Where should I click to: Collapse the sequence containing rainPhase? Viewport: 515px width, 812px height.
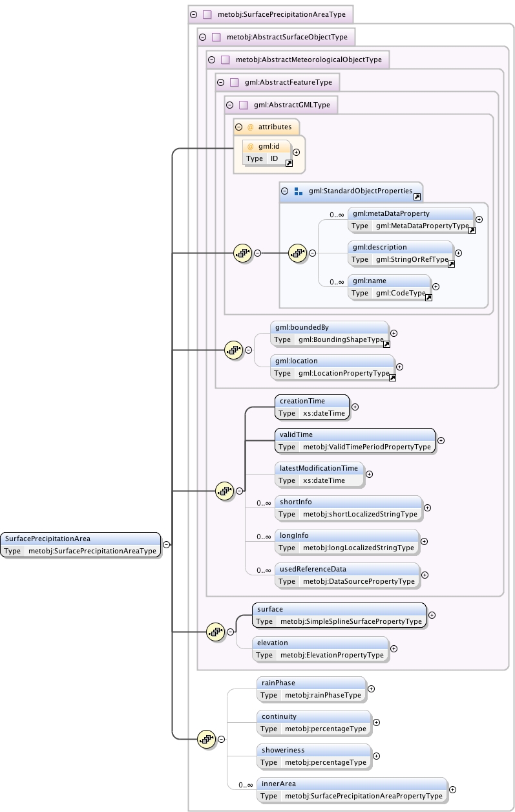pos(221,738)
